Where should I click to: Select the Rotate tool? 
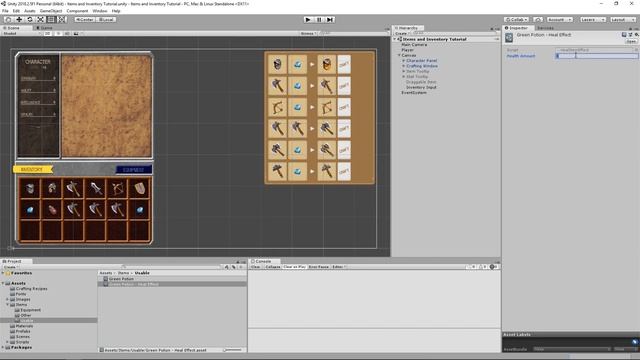[x=29, y=20]
